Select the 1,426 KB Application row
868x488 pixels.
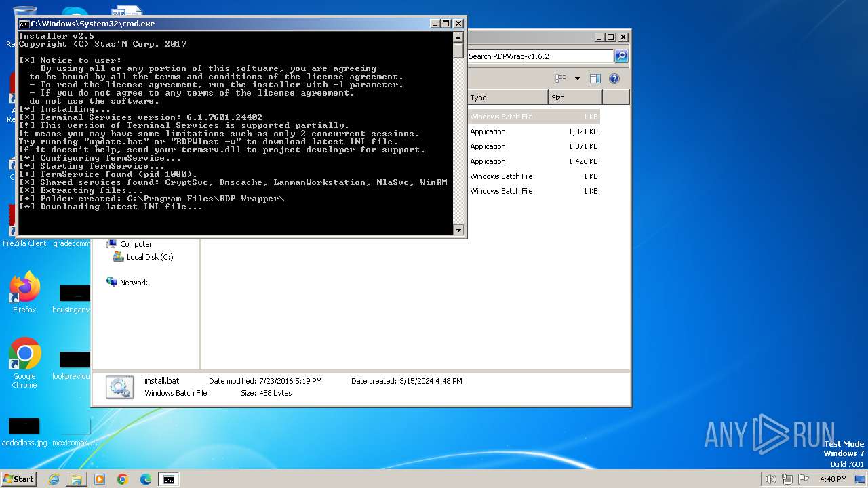click(534, 161)
